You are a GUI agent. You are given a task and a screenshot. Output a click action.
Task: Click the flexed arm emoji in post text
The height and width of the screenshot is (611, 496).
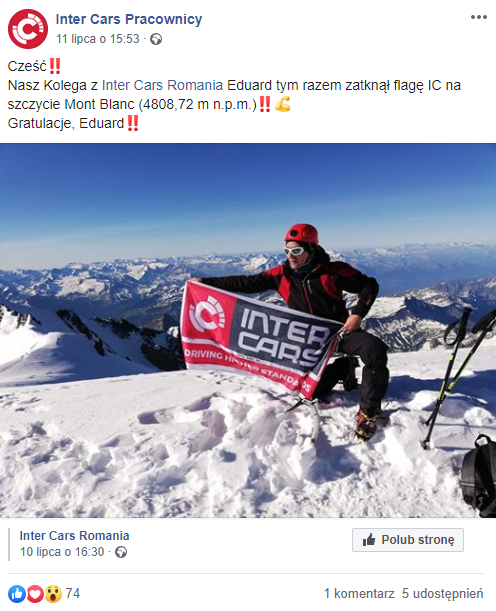click(x=283, y=104)
